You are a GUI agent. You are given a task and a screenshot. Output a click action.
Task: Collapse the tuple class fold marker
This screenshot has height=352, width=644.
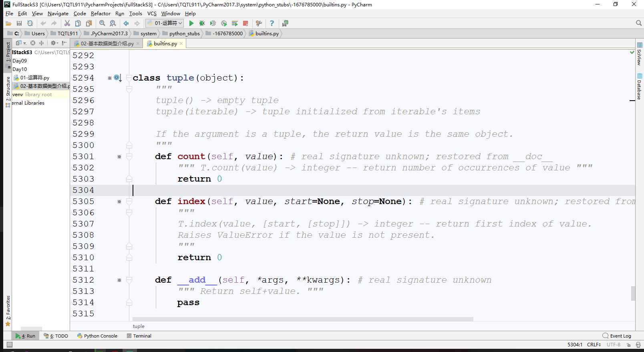click(x=129, y=78)
